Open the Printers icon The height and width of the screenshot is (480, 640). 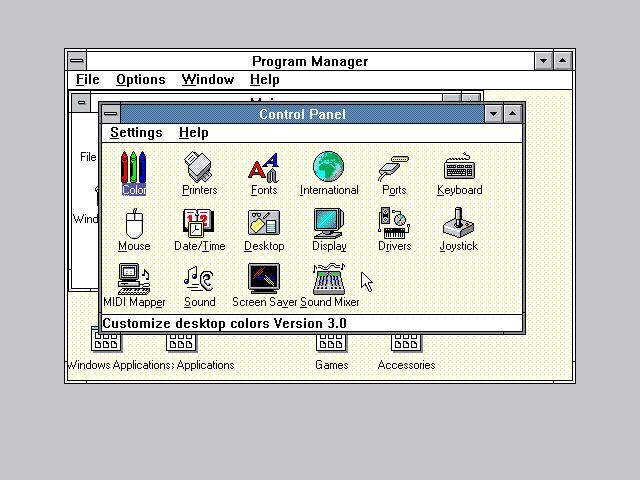click(199, 167)
